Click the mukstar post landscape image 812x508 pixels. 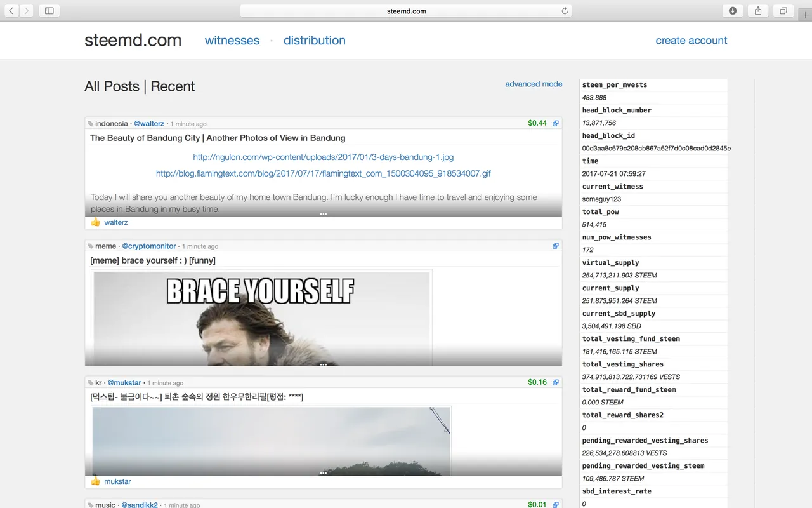click(271, 441)
